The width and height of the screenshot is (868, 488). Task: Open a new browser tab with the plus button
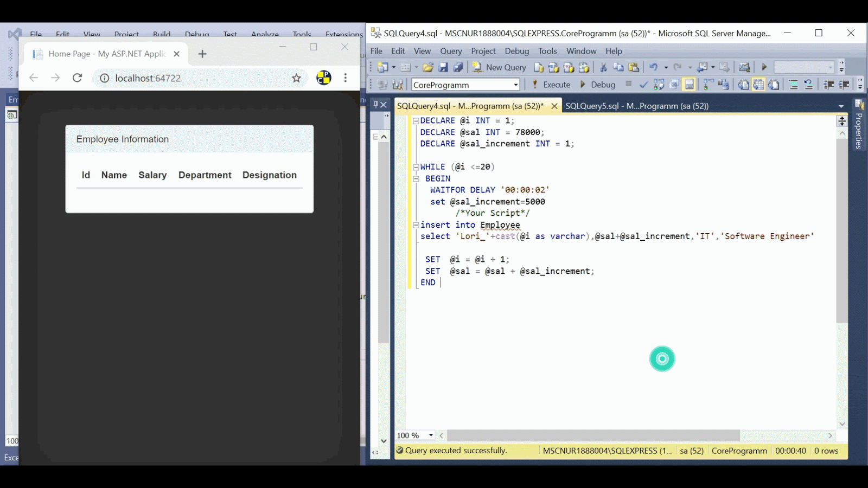(x=201, y=54)
